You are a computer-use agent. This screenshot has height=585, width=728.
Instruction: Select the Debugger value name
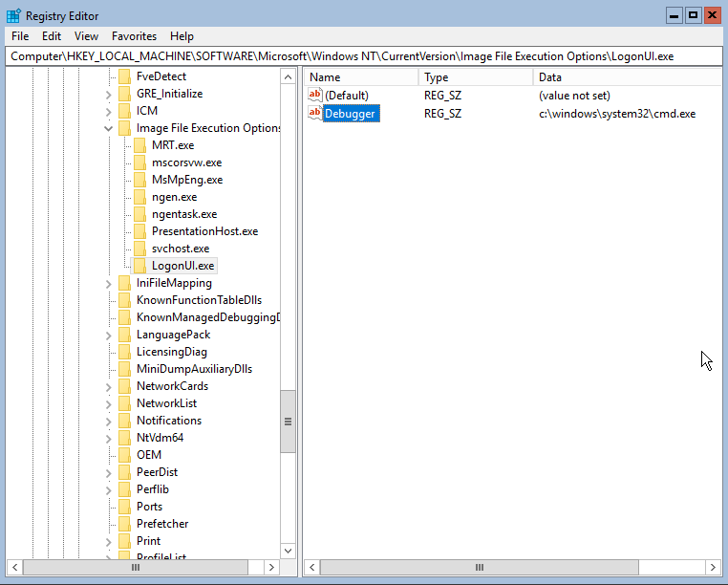click(x=352, y=114)
